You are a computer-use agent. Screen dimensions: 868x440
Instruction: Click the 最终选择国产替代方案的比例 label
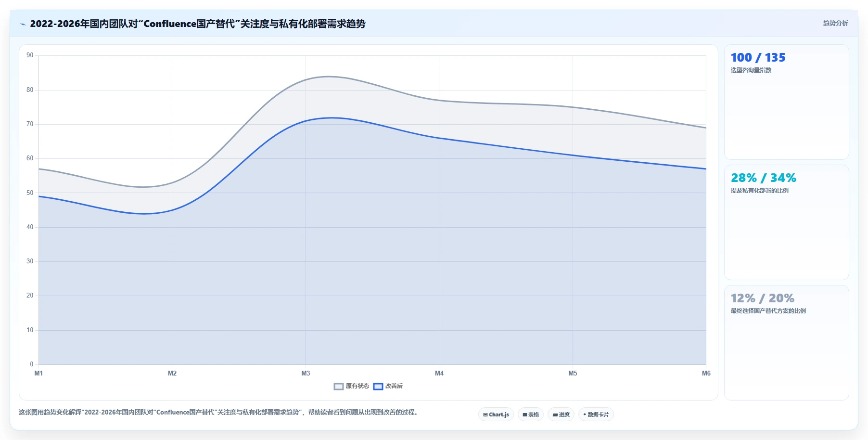[x=768, y=311]
